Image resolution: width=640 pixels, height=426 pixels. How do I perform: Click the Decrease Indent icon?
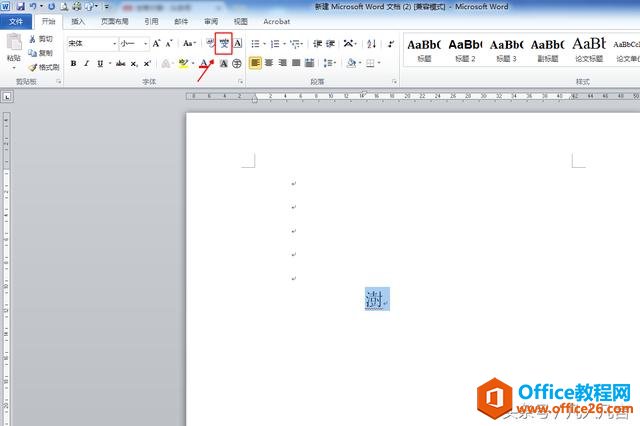318,43
